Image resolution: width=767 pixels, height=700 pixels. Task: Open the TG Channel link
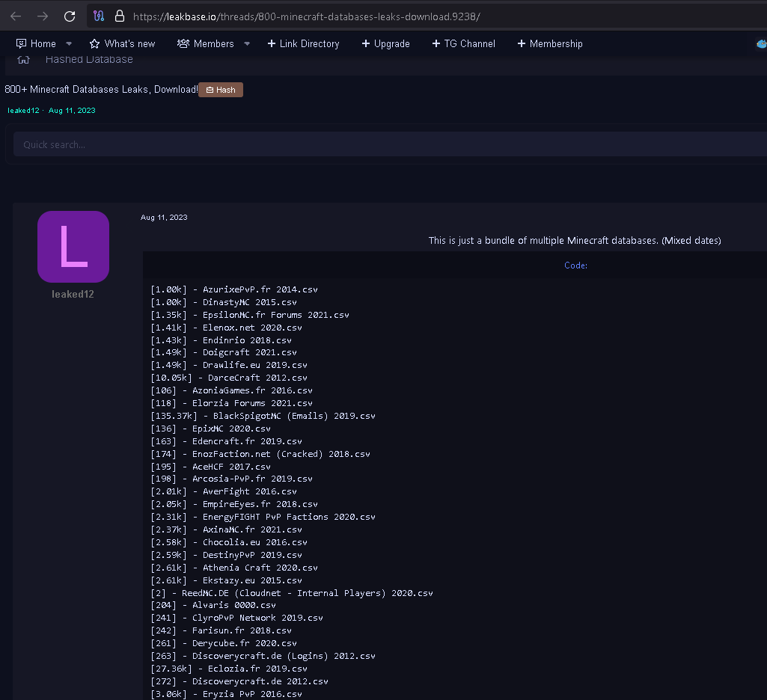[463, 44]
